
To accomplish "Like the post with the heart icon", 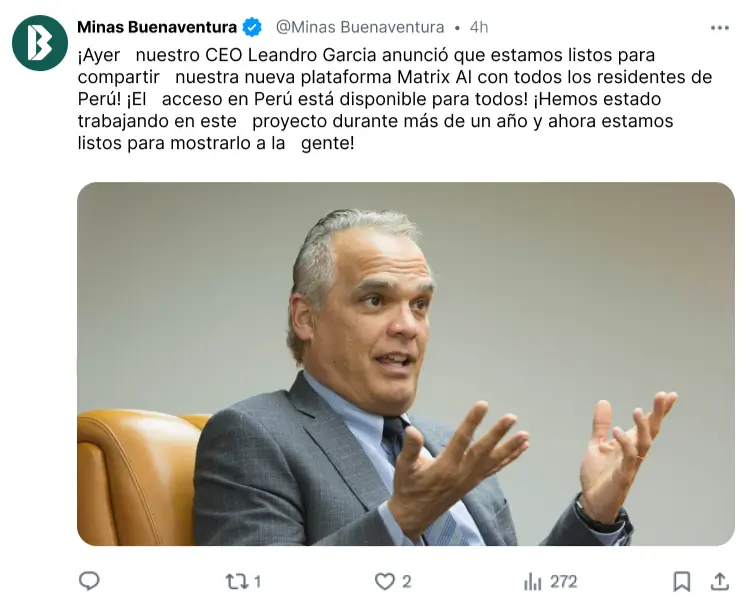I will click(385, 582).
